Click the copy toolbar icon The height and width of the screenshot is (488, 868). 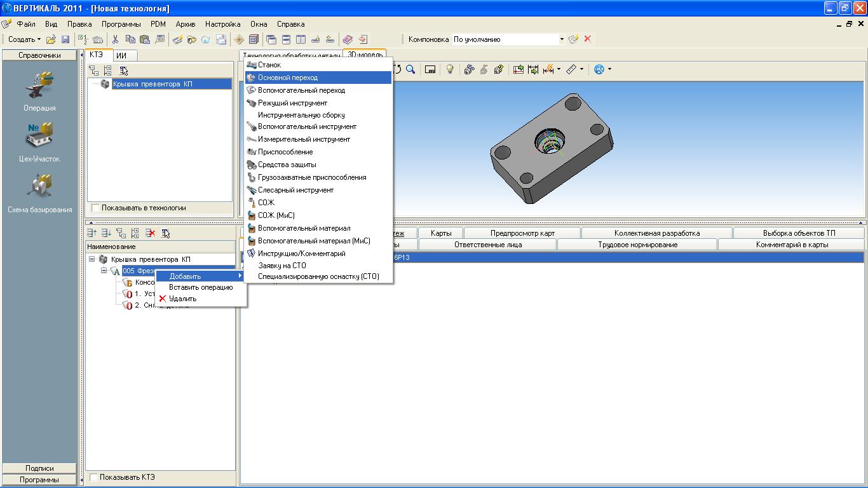point(130,39)
